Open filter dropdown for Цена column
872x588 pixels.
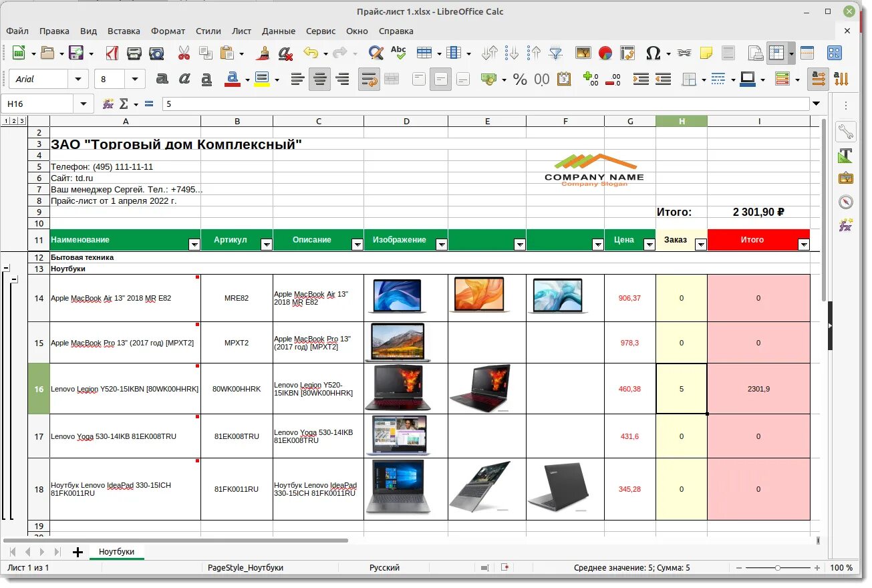[x=649, y=245]
